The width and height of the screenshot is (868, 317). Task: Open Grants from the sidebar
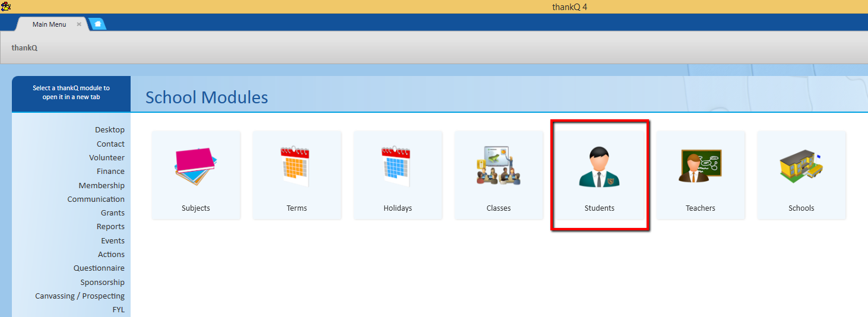click(x=113, y=213)
